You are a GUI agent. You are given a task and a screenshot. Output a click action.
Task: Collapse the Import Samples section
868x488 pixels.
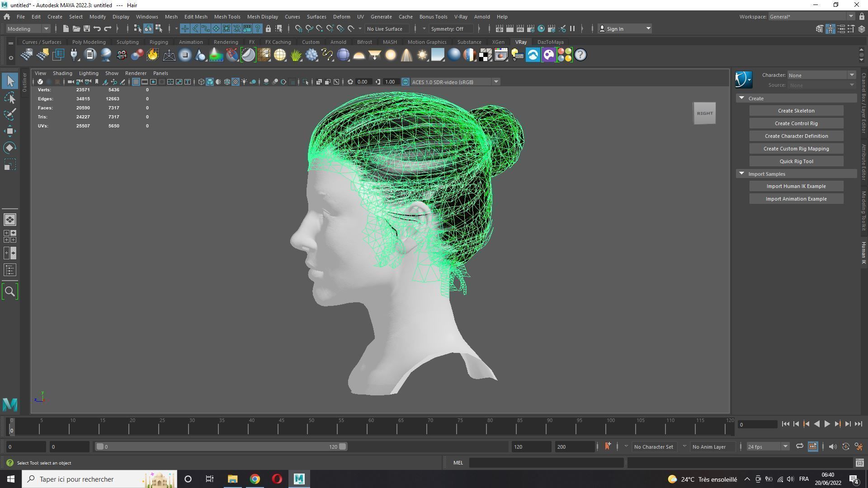741,174
